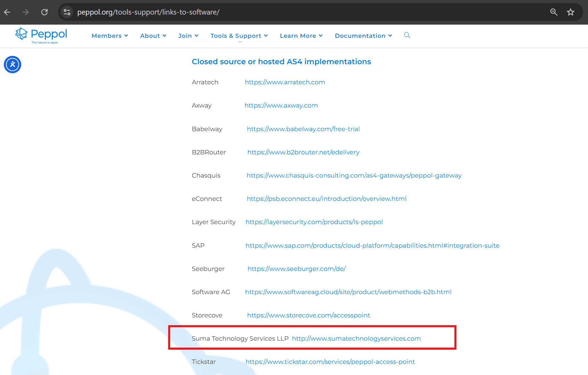Visit the Babelway free-trial link
Viewport: 588px width, 375px height.
tap(303, 129)
